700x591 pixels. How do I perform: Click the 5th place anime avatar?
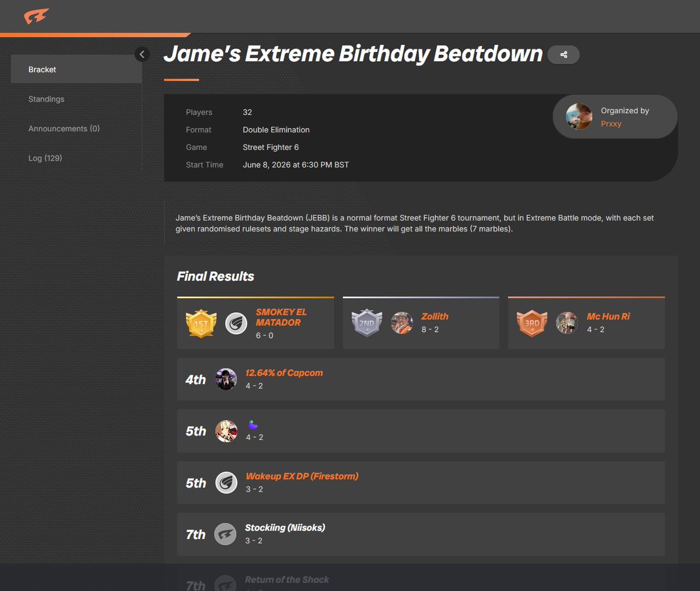tap(226, 431)
